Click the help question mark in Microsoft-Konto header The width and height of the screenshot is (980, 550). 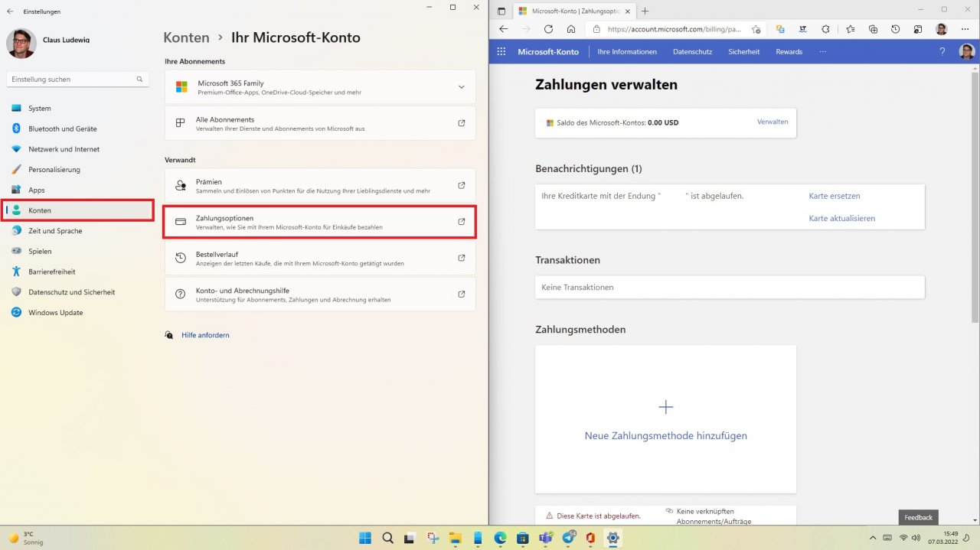(x=942, y=51)
